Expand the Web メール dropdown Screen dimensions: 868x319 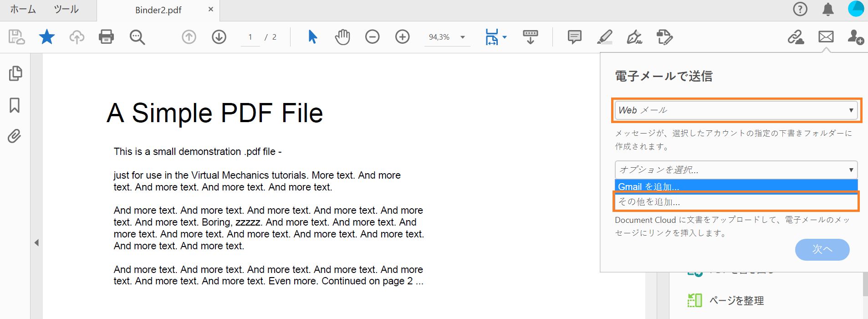click(736, 110)
